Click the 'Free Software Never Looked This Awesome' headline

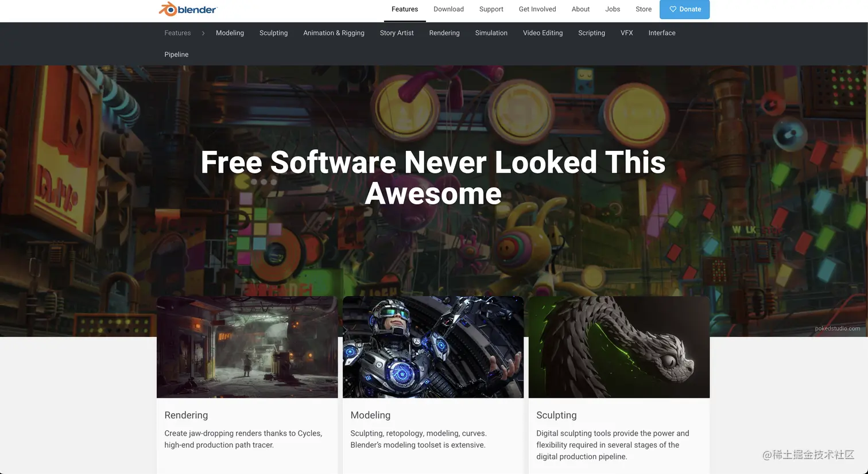(x=433, y=178)
